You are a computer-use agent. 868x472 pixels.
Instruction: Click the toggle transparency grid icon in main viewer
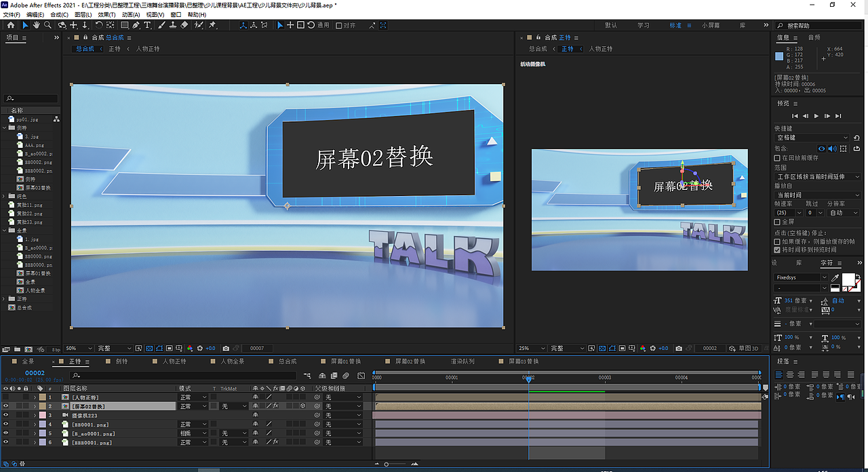pyautogui.click(x=148, y=348)
